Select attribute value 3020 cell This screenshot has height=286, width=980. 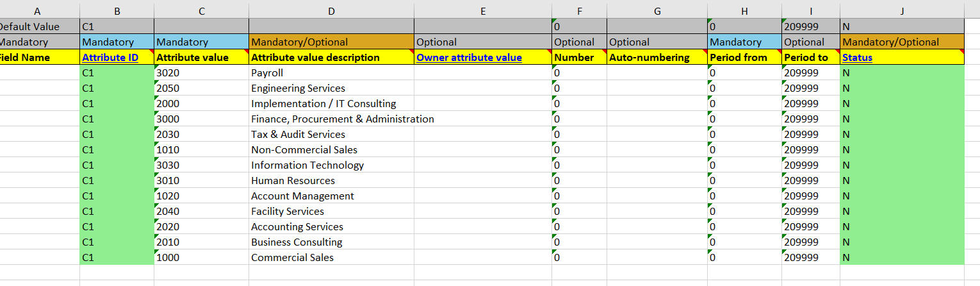[x=201, y=72]
